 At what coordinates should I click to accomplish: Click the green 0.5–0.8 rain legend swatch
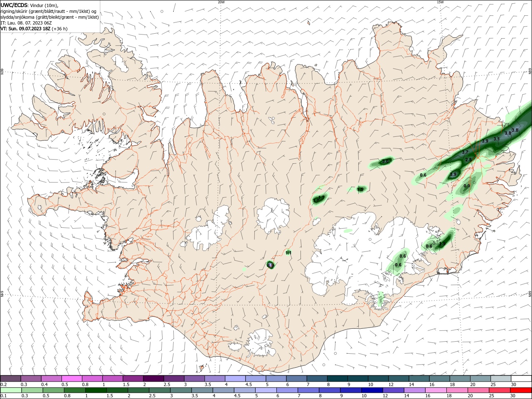pos(53,390)
